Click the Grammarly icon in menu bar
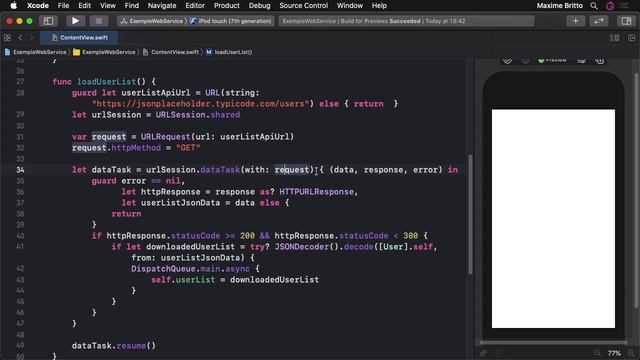 610,6
